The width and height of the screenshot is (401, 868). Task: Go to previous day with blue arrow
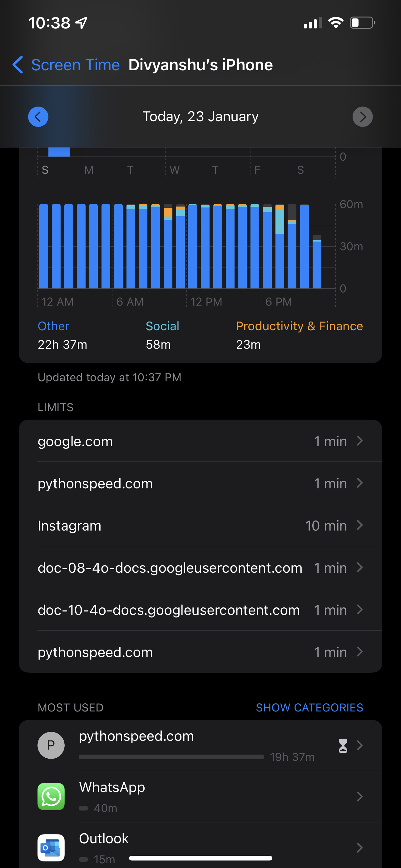38,117
